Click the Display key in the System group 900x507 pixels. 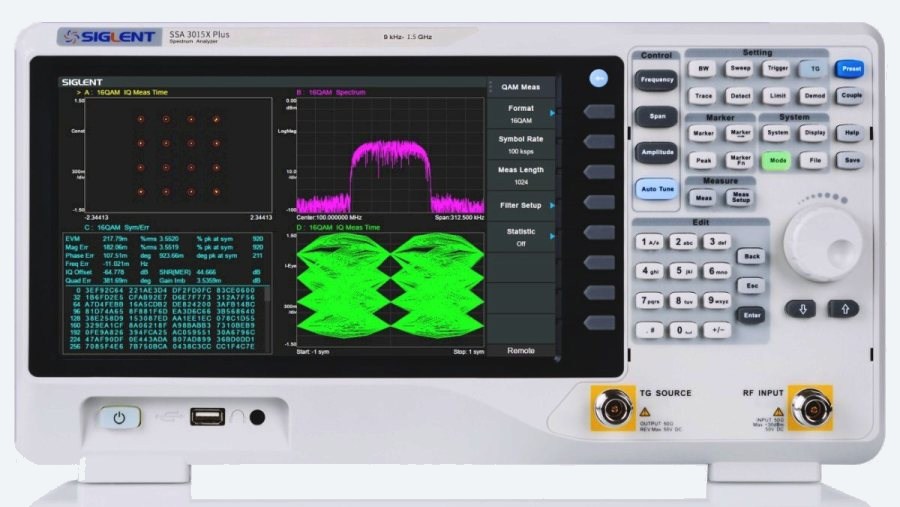pos(814,133)
